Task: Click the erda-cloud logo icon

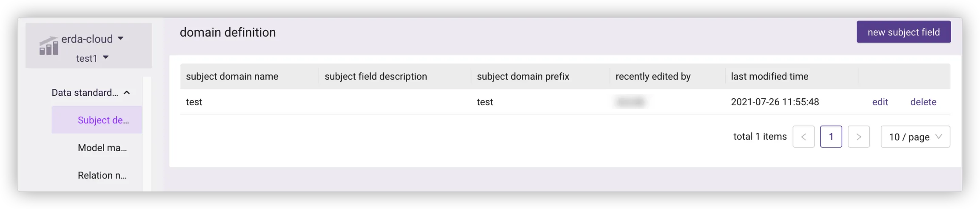Action: coord(48,46)
